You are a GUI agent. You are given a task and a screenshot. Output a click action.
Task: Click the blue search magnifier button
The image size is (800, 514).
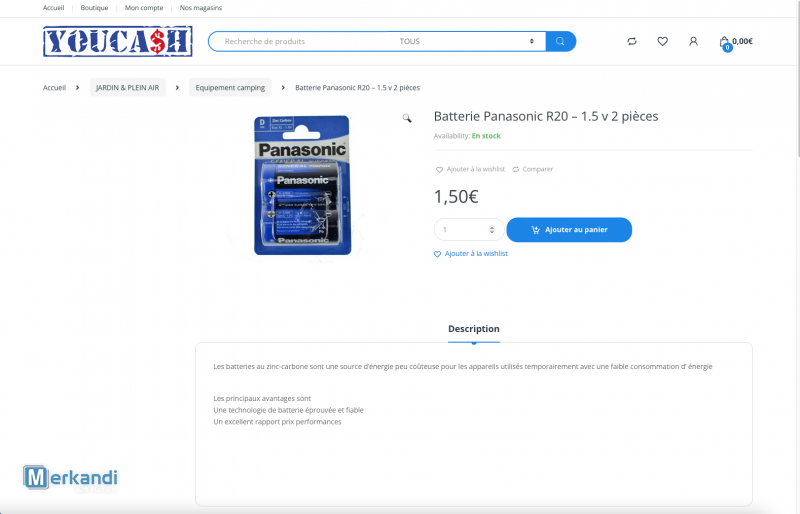[560, 41]
